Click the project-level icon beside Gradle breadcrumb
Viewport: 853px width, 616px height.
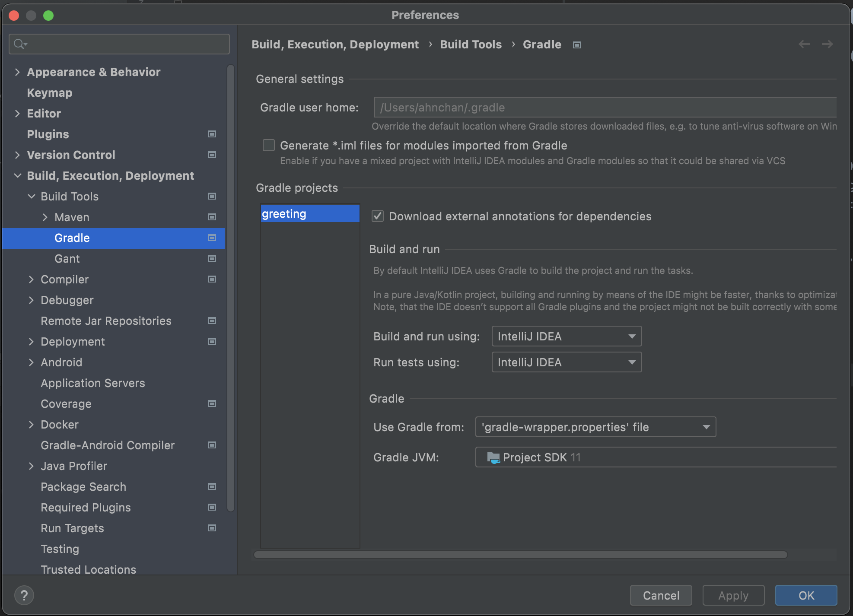pos(576,45)
